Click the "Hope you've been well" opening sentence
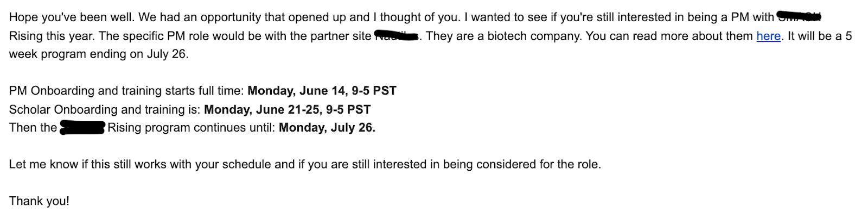 (x=72, y=17)
